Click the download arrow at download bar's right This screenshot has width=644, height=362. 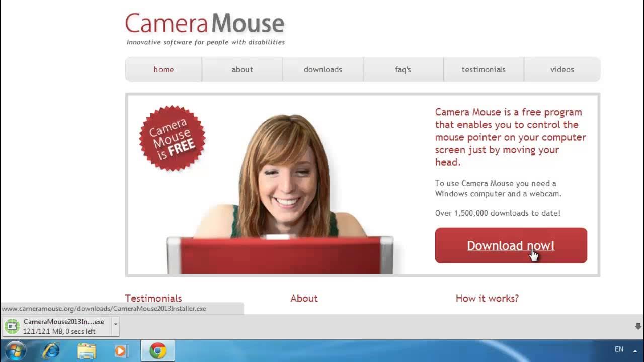tap(638, 326)
